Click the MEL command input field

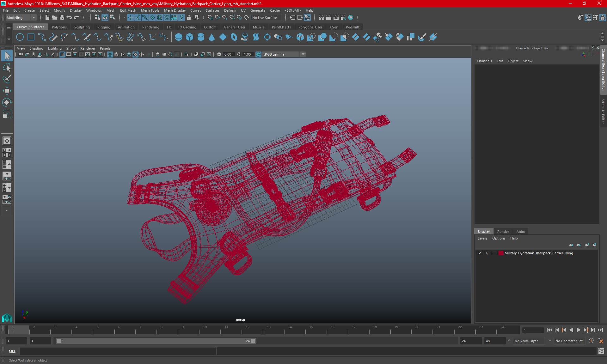pyautogui.click(x=118, y=351)
